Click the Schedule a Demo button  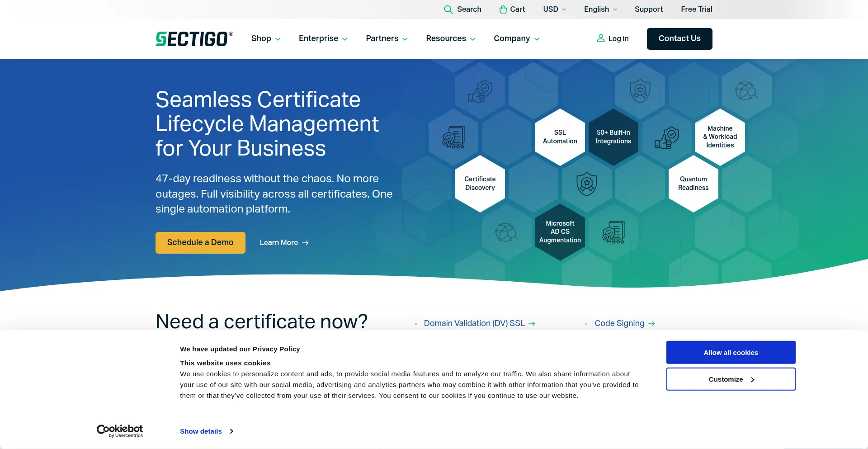200,243
